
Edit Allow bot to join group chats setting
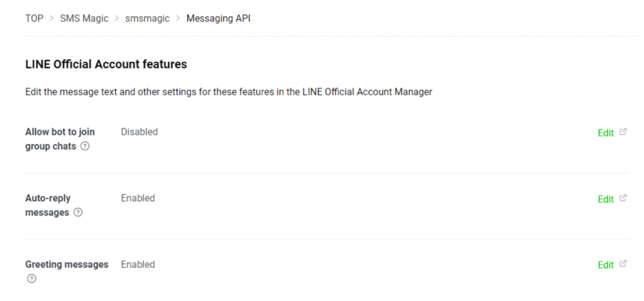click(606, 133)
